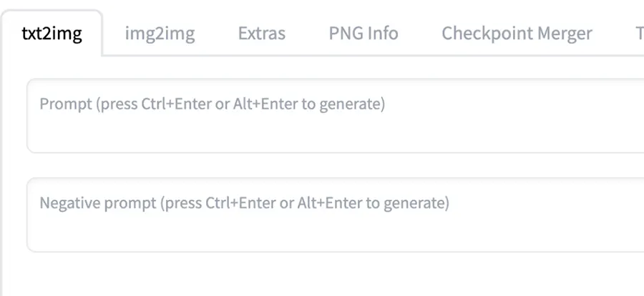The image size is (644, 296).
Task: Open the tab for merging model checkpoints
Action: [517, 34]
